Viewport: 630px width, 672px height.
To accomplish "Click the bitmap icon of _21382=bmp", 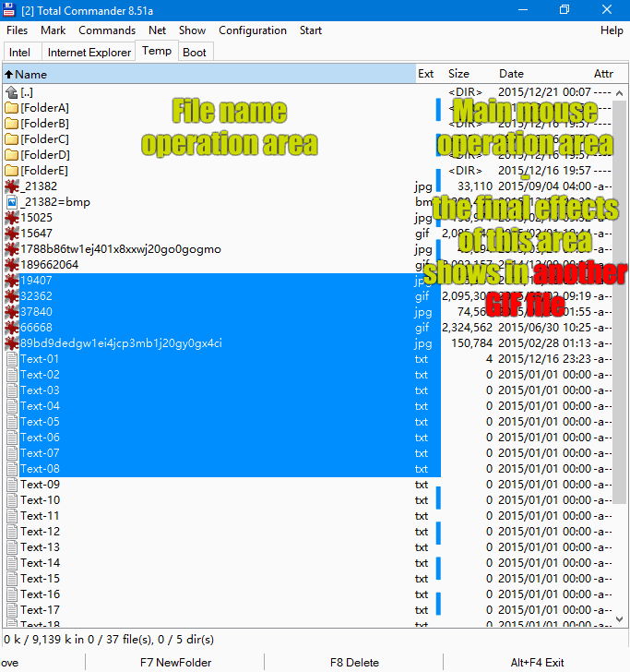I will (12, 202).
